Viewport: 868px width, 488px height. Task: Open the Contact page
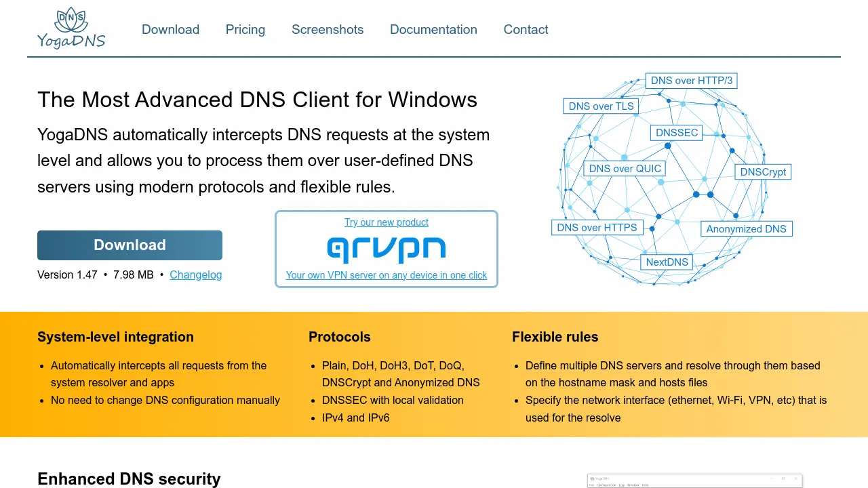click(526, 30)
